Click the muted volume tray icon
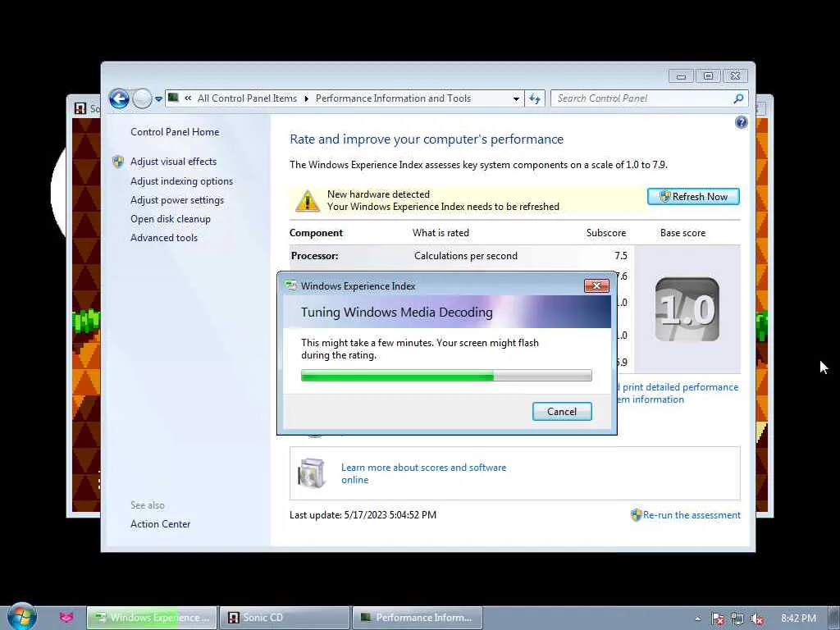The height and width of the screenshot is (630, 840). [x=757, y=619]
